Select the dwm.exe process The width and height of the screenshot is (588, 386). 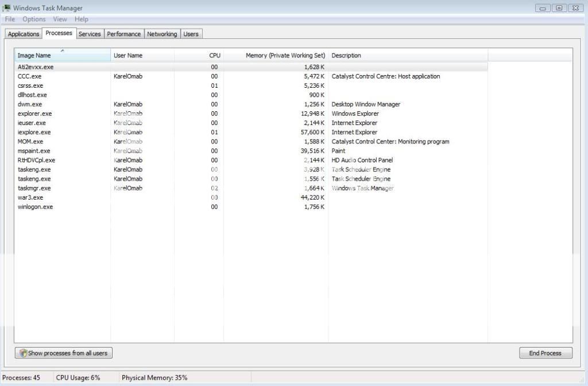pos(252,104)
